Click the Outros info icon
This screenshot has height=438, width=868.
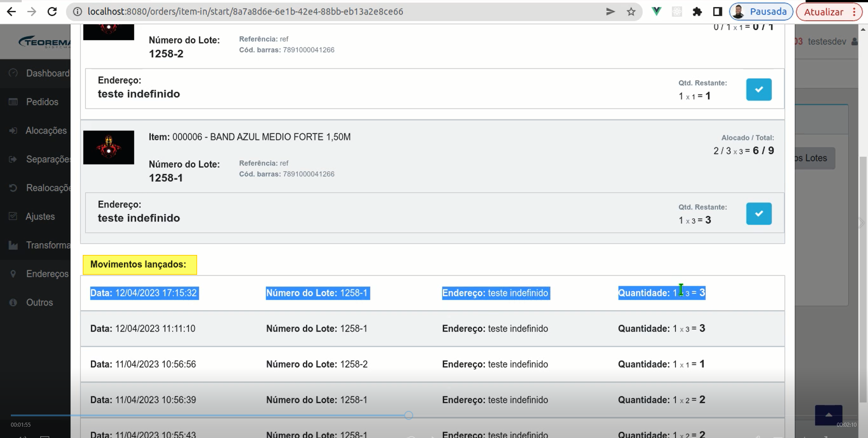tap(13, 302)
